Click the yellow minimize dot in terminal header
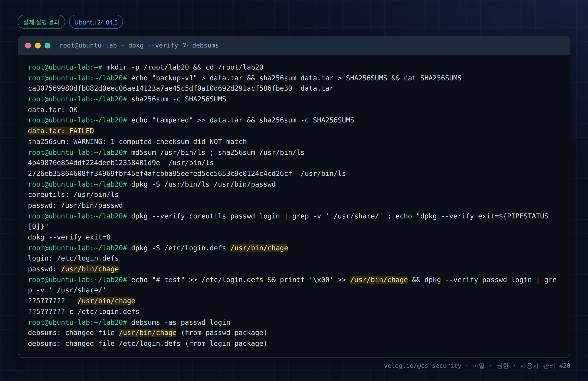Viewport: 588px width, 381px height. (38, 46)
